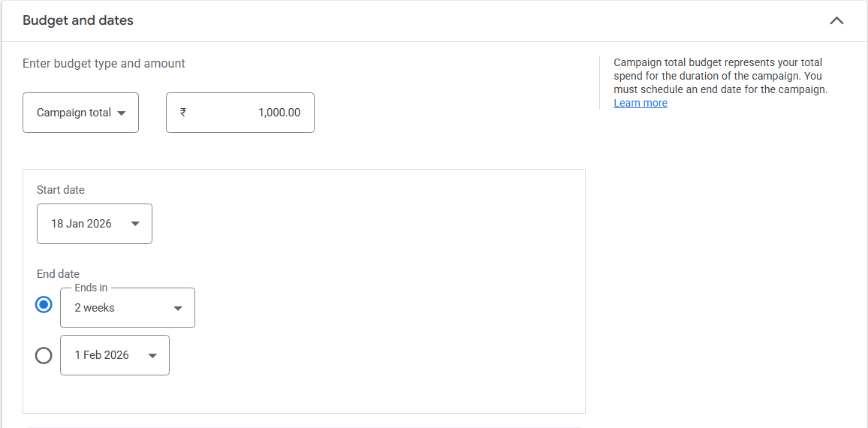The image size is (868, 428).
Task: Select the Ends in radio button
Action: click(44, 305)
